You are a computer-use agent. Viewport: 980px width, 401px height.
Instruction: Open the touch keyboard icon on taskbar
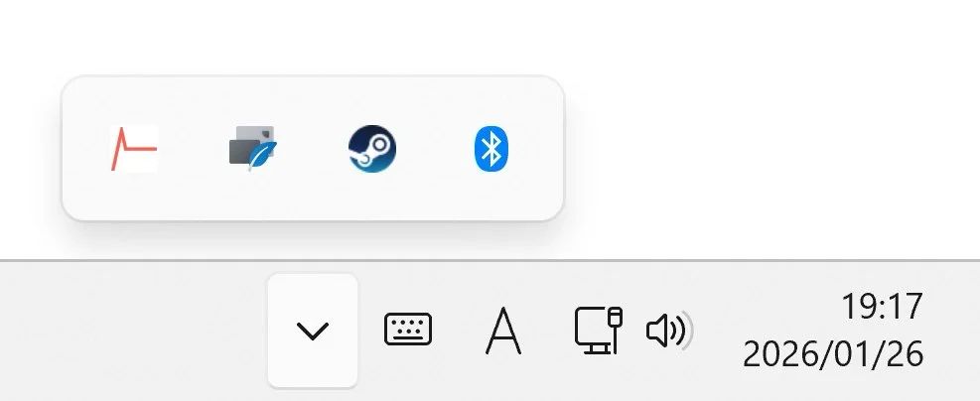point(408,330)
